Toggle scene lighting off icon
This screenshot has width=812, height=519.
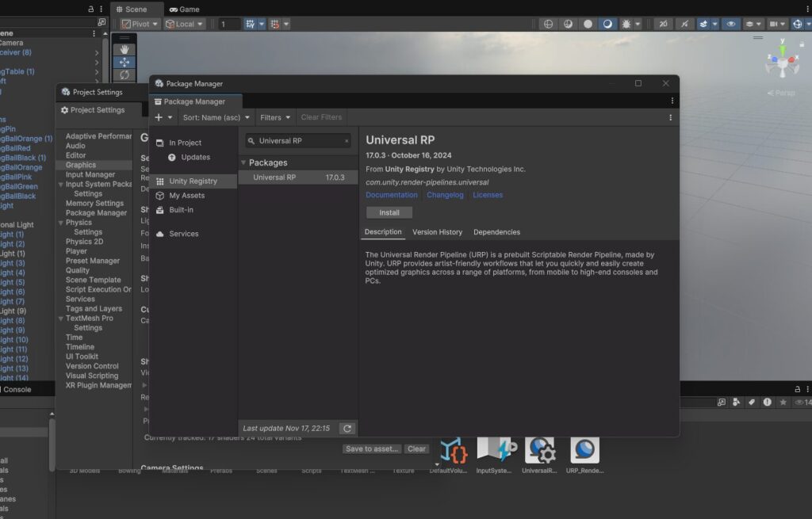684,24
